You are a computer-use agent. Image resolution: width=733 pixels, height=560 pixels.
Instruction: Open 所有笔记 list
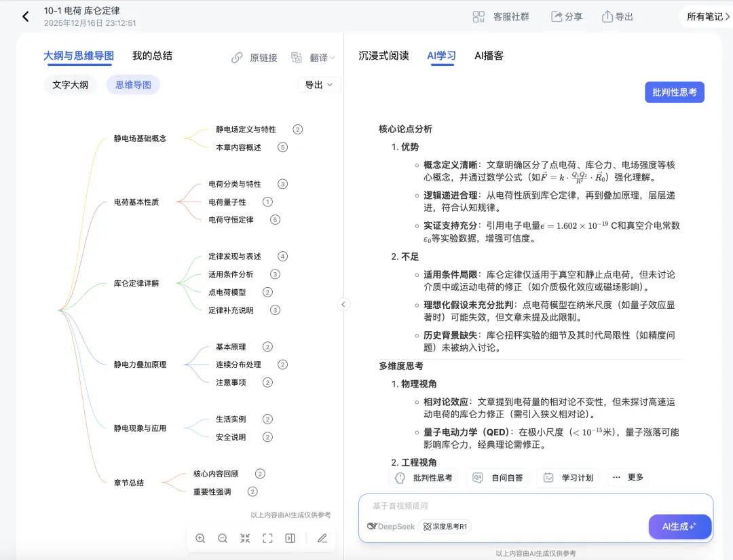point(708,17)
